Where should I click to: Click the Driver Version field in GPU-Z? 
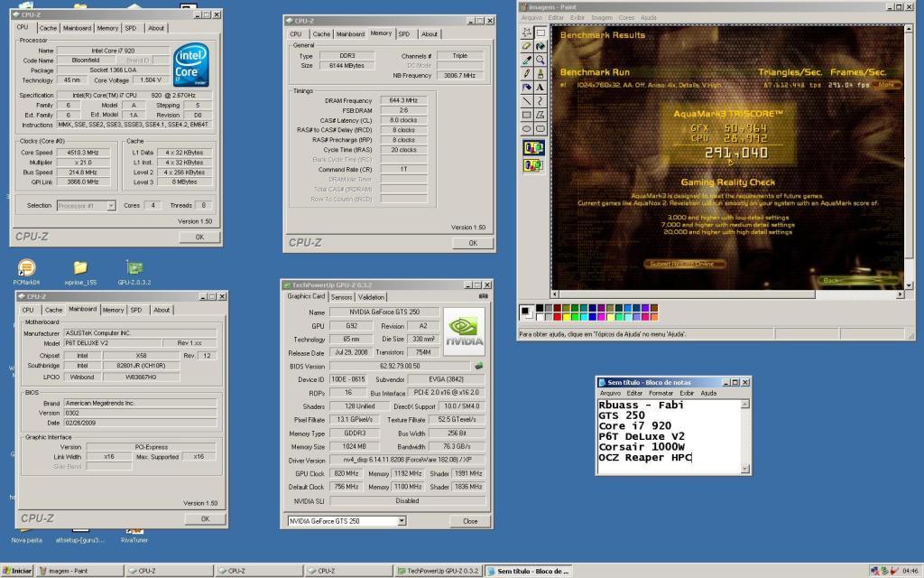click(407, 460)
